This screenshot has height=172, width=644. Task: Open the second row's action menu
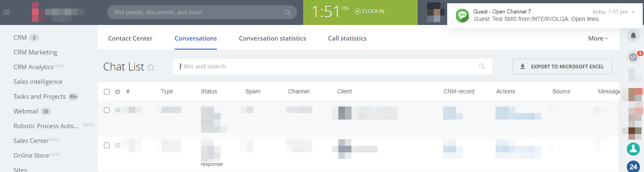[118, 145]
